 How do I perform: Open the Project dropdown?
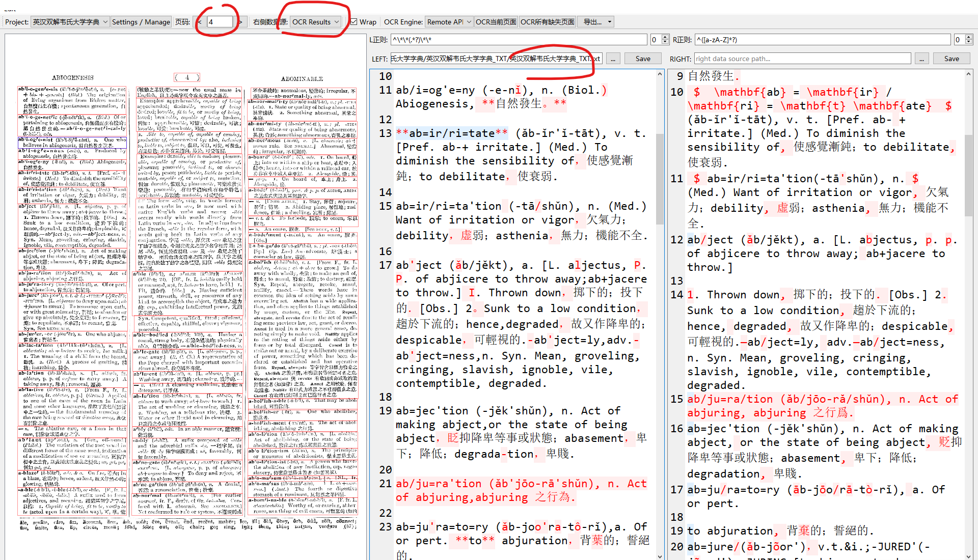click(x=70, y=22)
